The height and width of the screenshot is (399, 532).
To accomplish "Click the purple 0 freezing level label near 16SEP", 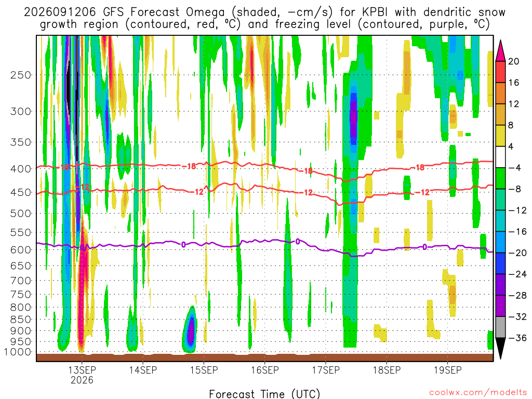I will tap(298, 242).
